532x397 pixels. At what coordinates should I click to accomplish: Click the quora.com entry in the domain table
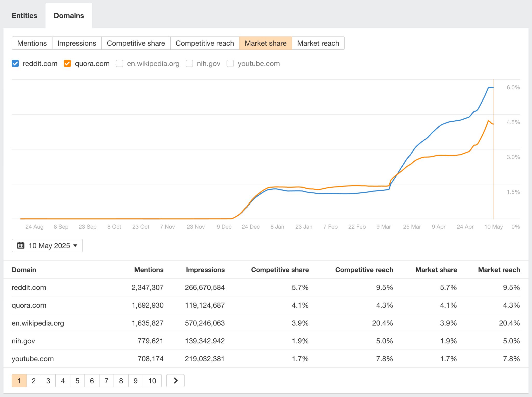[x=29, y=305]
